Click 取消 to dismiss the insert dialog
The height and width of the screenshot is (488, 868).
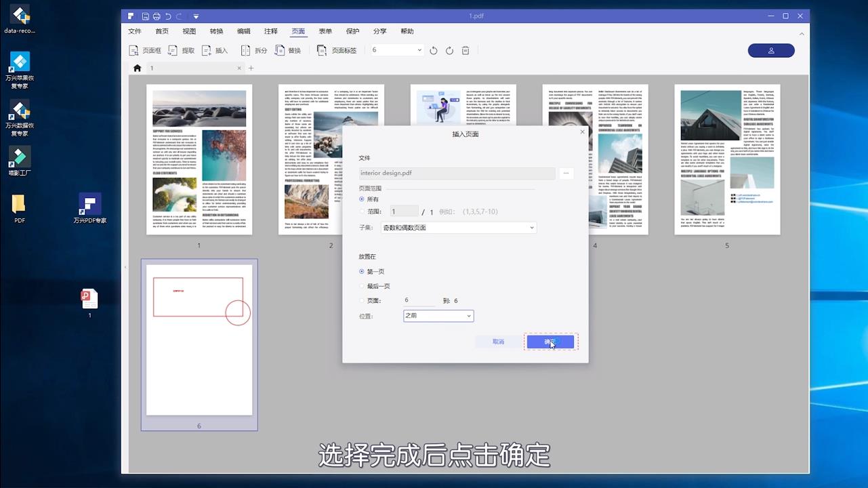(x=498, y=342)
